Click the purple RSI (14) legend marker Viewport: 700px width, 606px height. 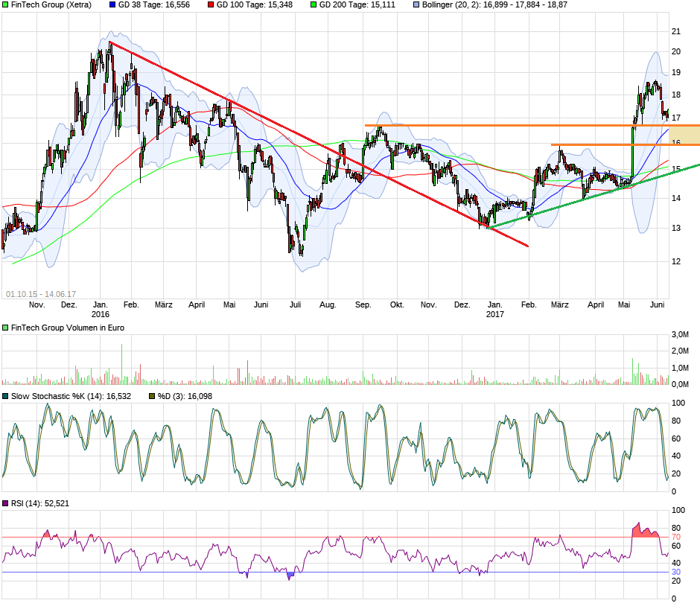(6, 504)
